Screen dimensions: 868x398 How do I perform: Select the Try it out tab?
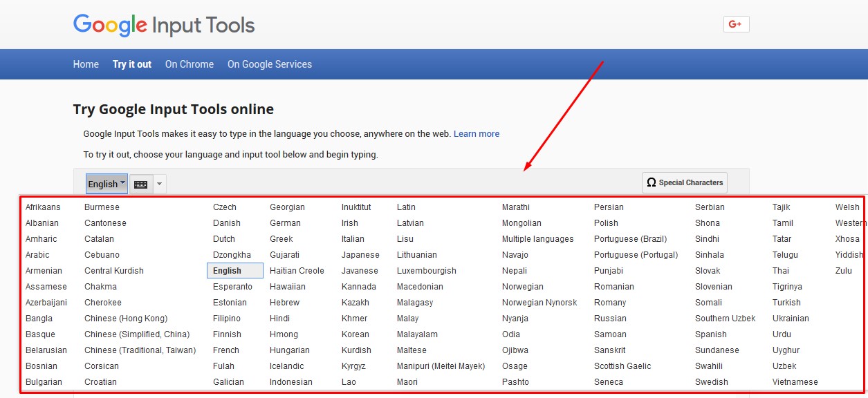[x=132, y=64]
